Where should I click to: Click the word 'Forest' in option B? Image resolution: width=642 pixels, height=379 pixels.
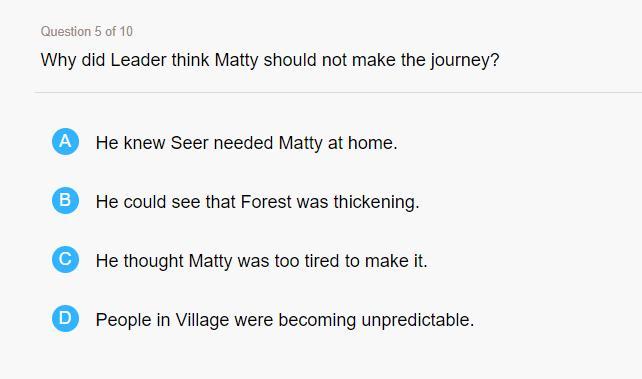pyautogui.click(x=266, y=202)
